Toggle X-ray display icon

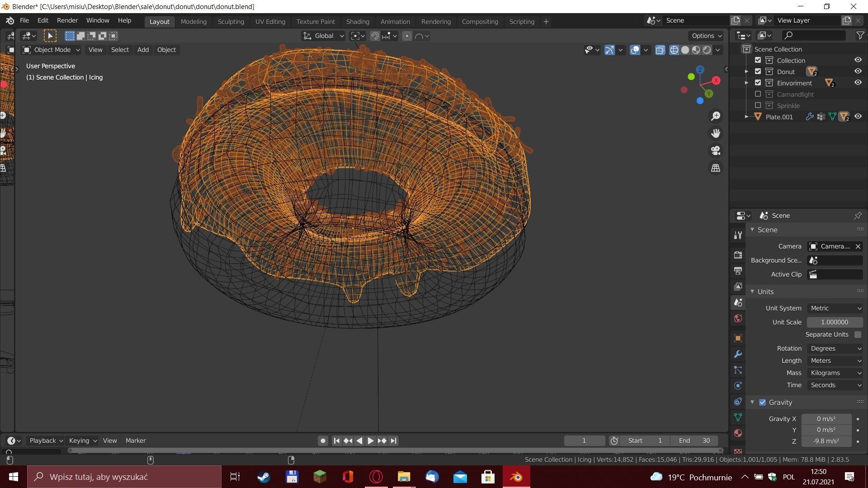660,50
